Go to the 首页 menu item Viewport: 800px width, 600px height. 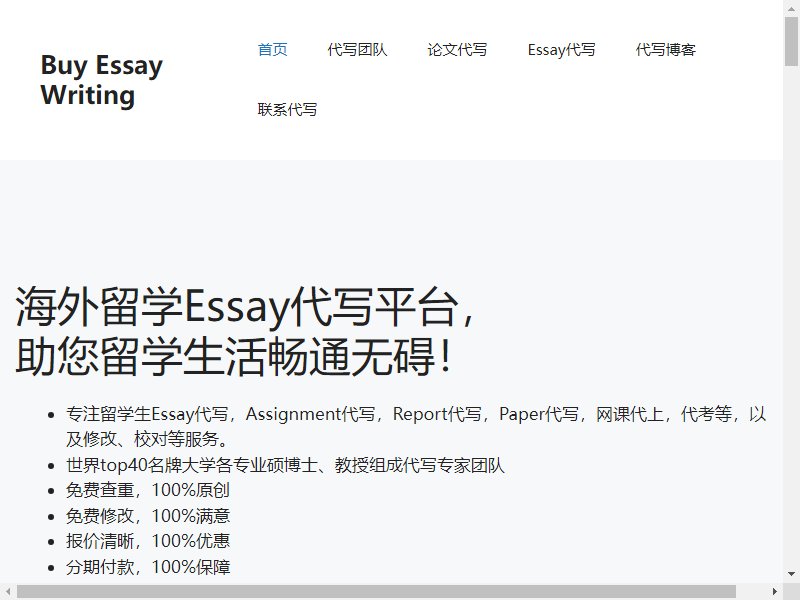pyautogui.click(x=272, y=49)
